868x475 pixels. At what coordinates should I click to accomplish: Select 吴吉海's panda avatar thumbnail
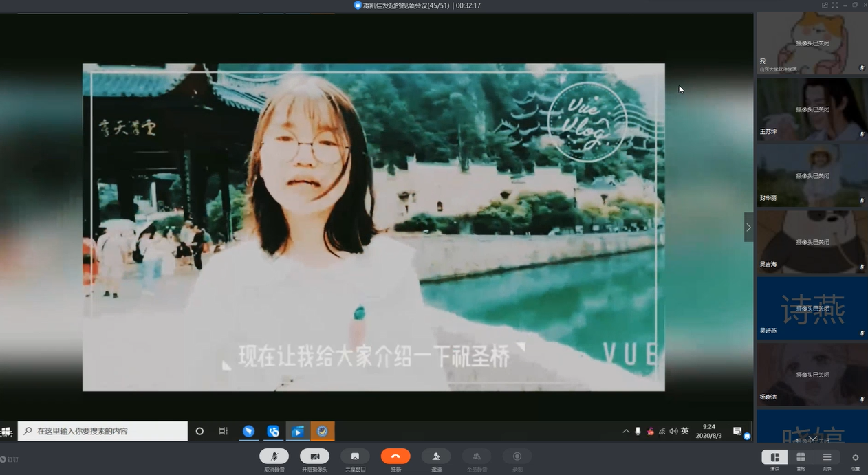coord(812,242)
